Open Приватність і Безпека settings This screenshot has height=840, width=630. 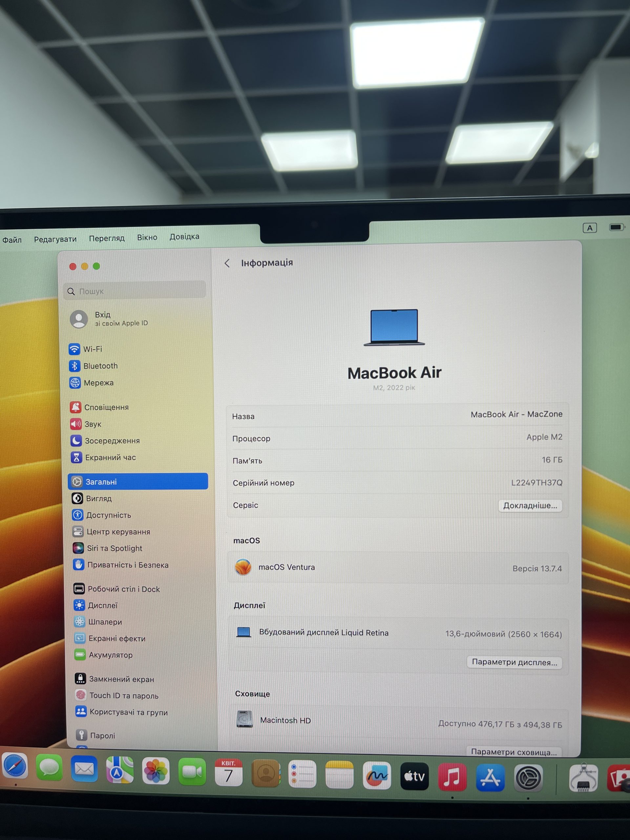[x=120, y=565]
